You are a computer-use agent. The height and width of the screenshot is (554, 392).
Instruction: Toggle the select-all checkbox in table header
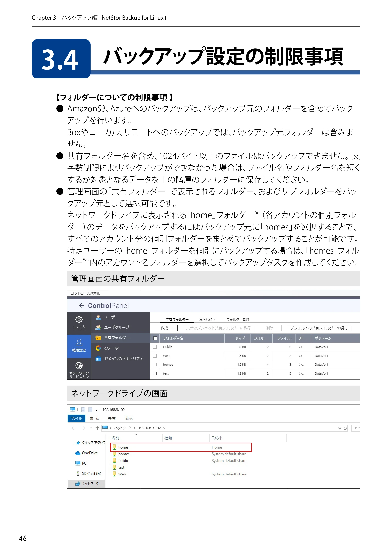[155, 338]
